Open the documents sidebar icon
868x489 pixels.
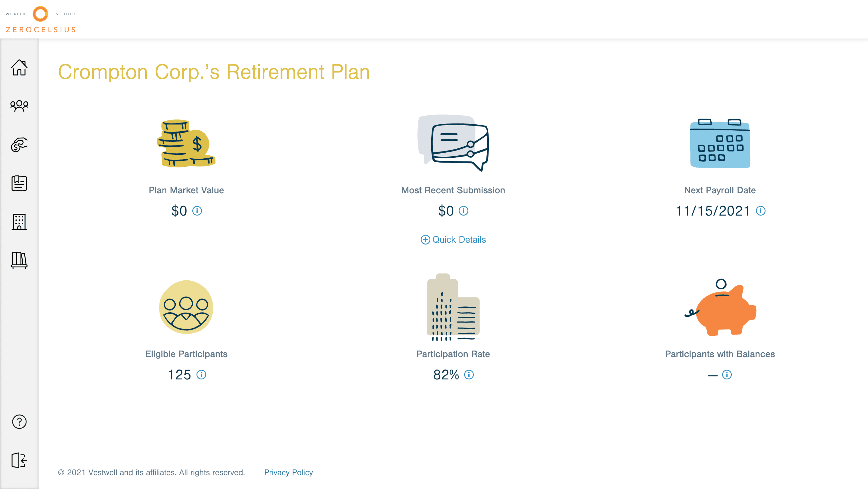(x=19, y=183)
